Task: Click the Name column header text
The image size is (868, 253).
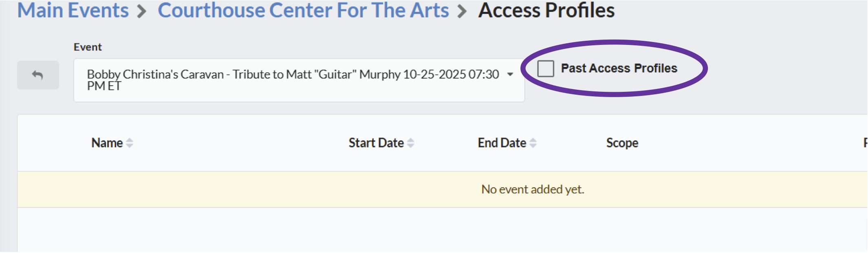Action: coord(107,143)
